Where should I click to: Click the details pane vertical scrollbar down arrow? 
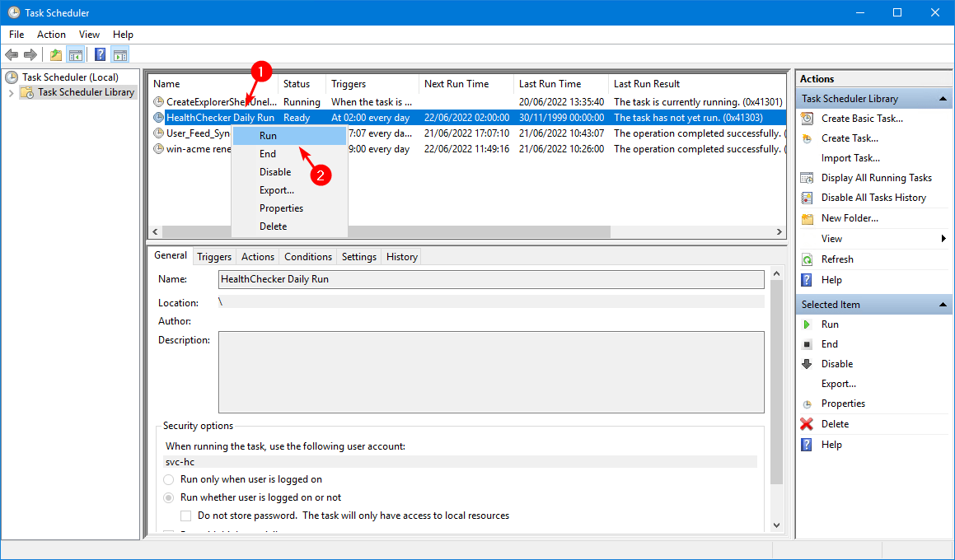click(776, 525)
